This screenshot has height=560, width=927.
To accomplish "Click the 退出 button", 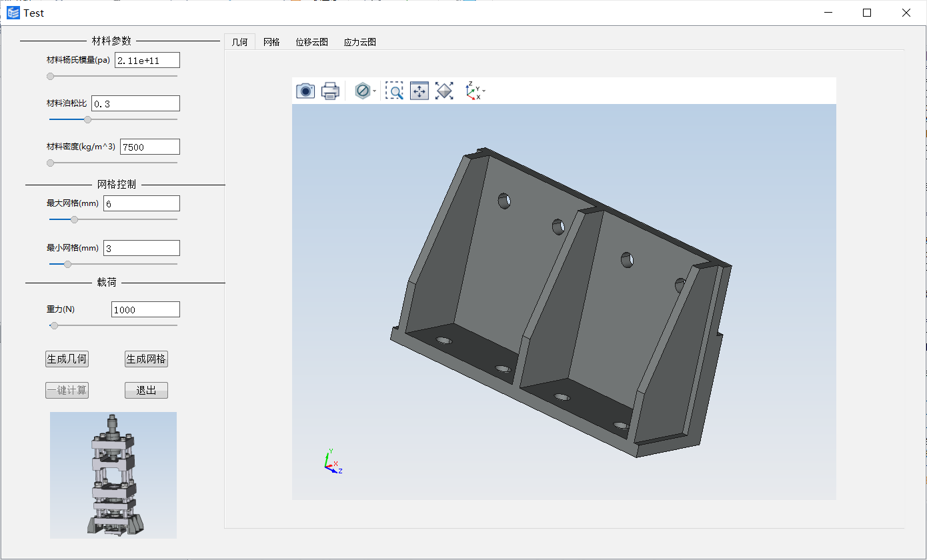I will pyautogui.click(x=146, y=391).
